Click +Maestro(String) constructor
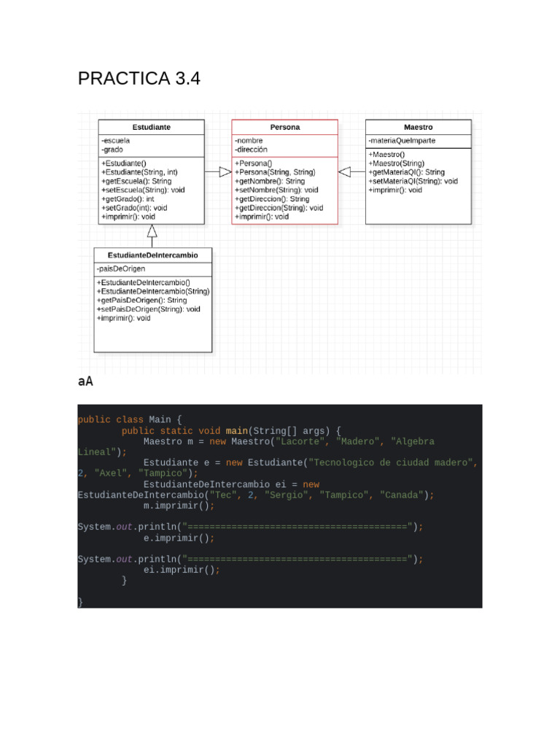Image resolution: width=560 pixels, height=747 pixels. point(396,163)
